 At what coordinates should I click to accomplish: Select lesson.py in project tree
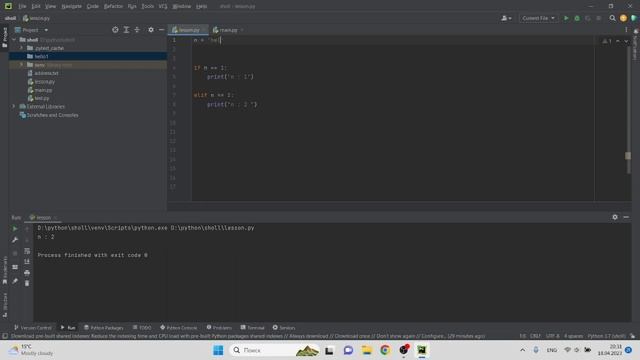44,82
